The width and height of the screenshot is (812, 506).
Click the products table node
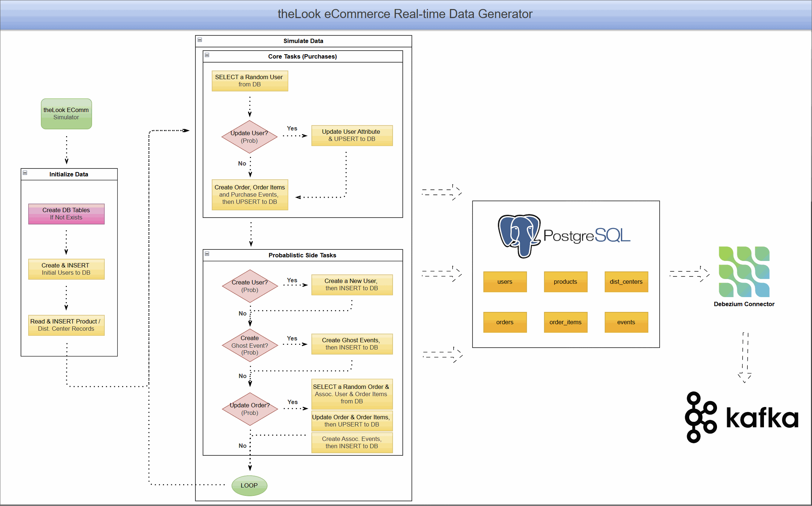click(565, 282)
